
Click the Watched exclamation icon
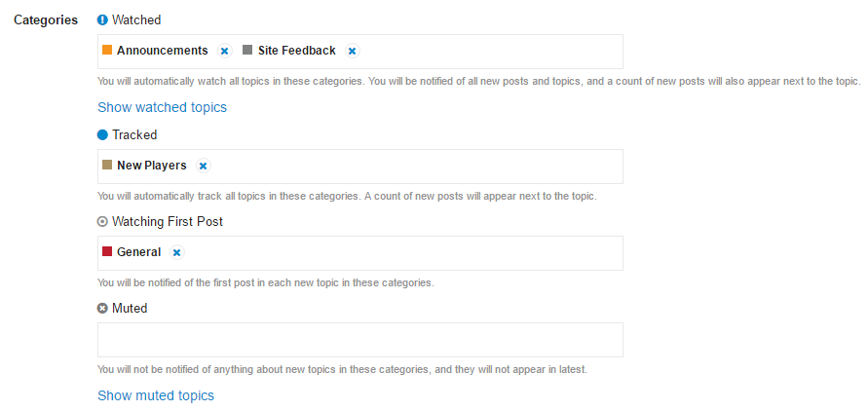[102, 20]
